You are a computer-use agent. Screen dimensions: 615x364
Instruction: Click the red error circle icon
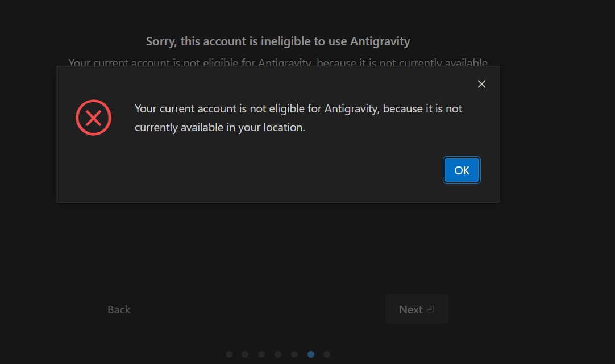point(93,118)
